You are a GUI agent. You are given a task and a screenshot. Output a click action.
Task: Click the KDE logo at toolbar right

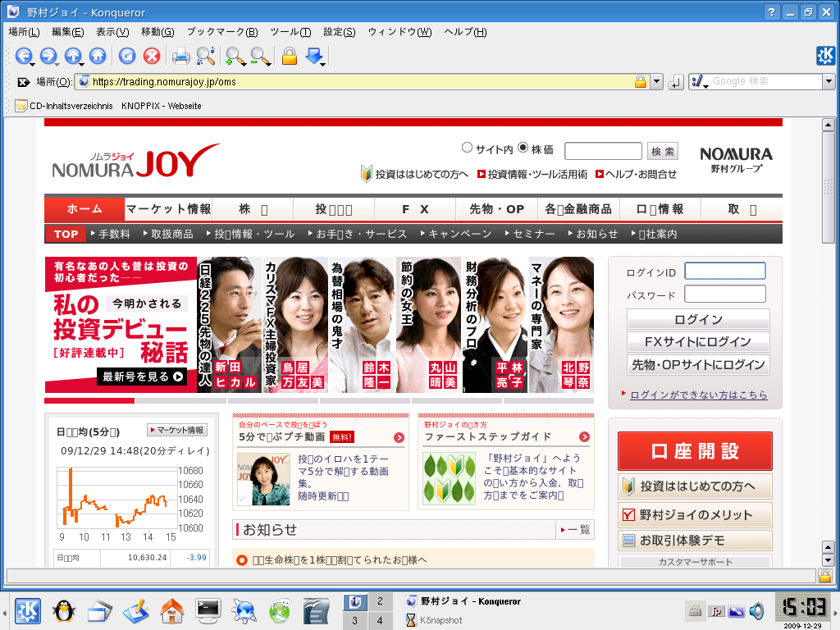pyautogui.click(x=825, y=56)
